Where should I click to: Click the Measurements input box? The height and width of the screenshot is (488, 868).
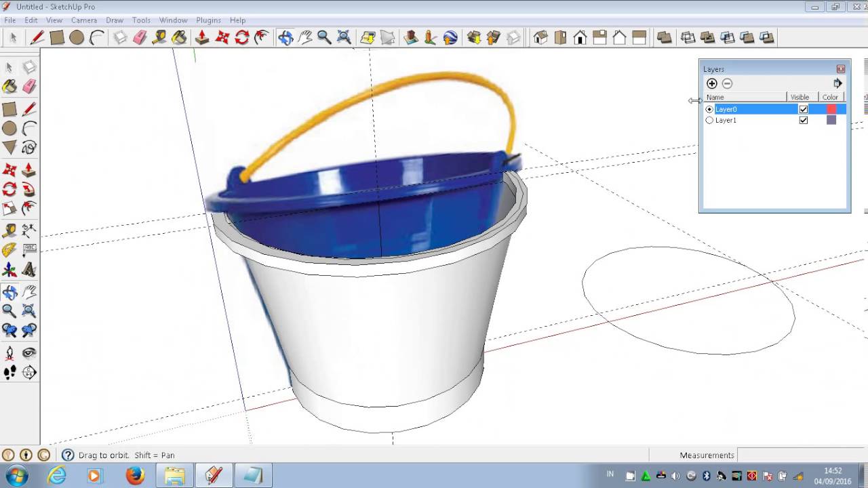(801, 455)
